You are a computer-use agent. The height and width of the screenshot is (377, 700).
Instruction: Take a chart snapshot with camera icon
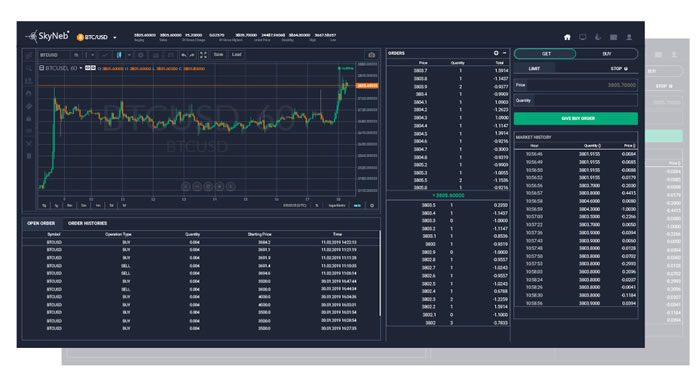pos(371,55)
